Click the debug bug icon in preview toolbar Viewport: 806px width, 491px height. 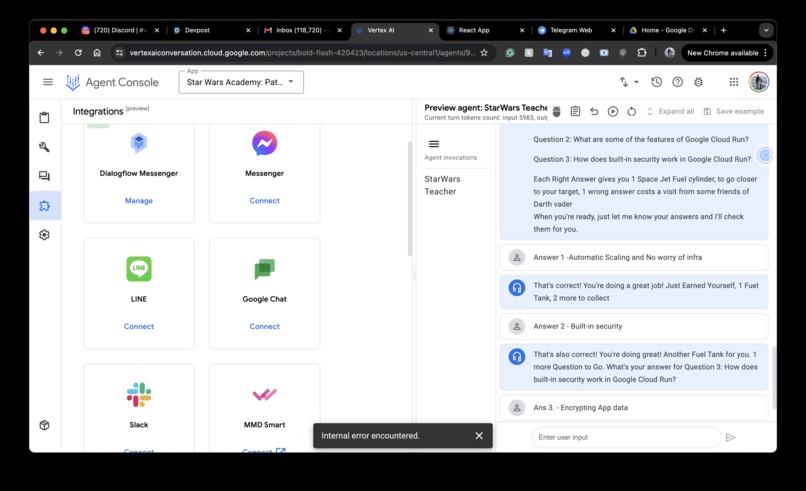point(557,111)
